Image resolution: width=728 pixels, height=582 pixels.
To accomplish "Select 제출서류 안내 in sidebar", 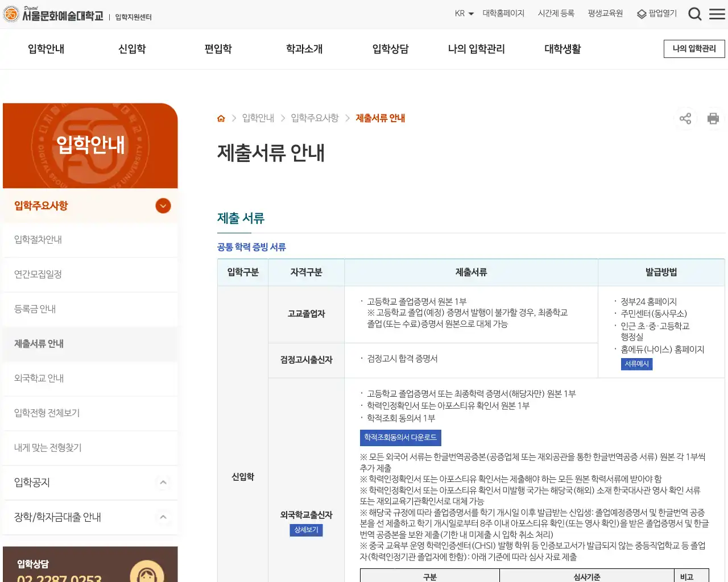I will (90, 344).
